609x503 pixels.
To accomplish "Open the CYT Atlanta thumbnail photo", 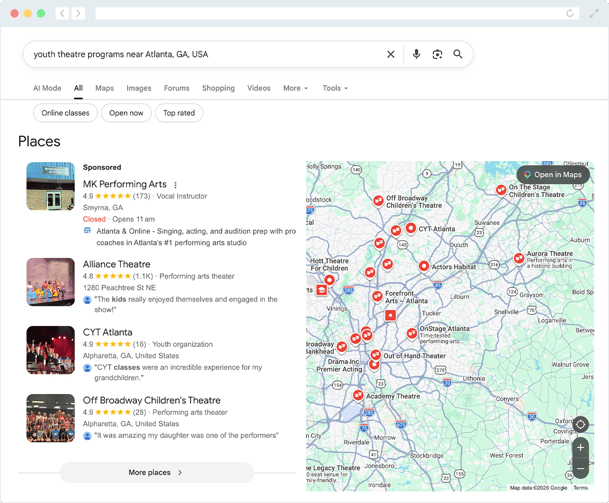I will [x=50, y=350].
